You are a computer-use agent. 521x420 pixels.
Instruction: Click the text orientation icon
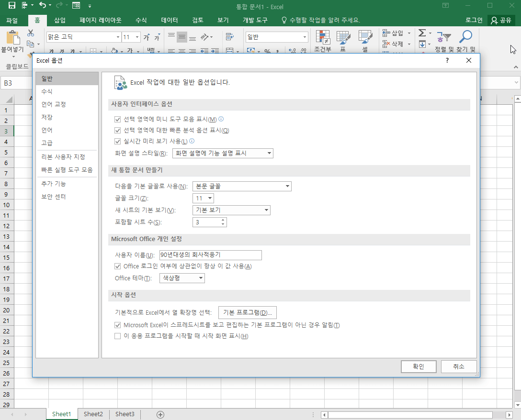point(204,37)
